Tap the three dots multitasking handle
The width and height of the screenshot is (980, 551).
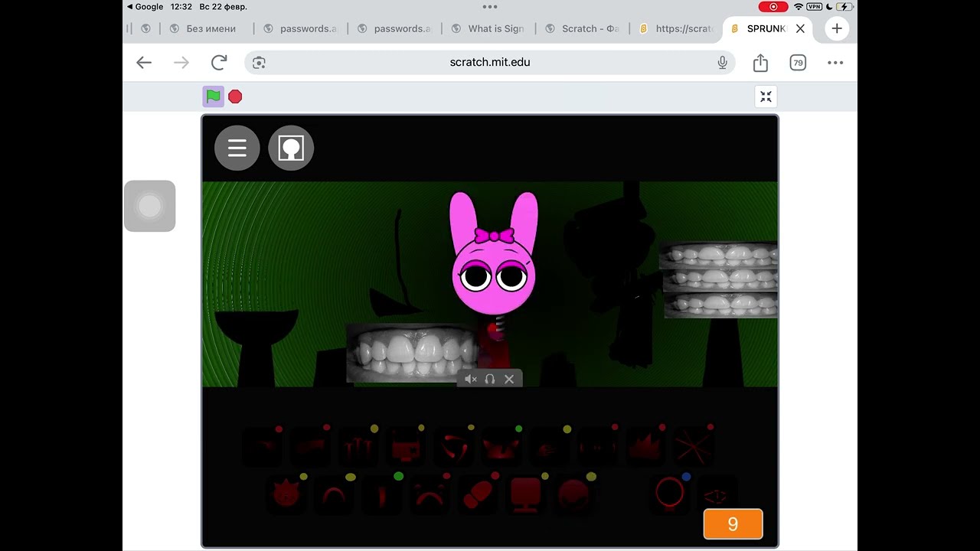(490, 6)
